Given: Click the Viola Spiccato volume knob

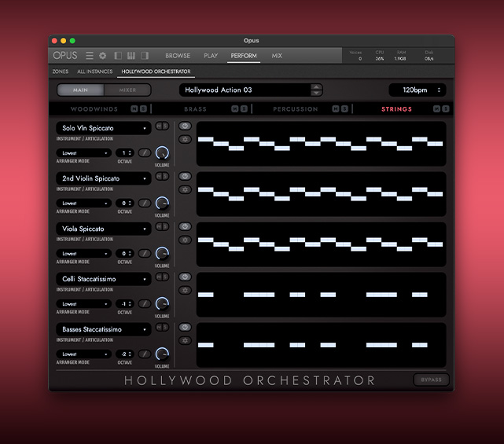Looking at the screenshot, I should coord(162,254).
